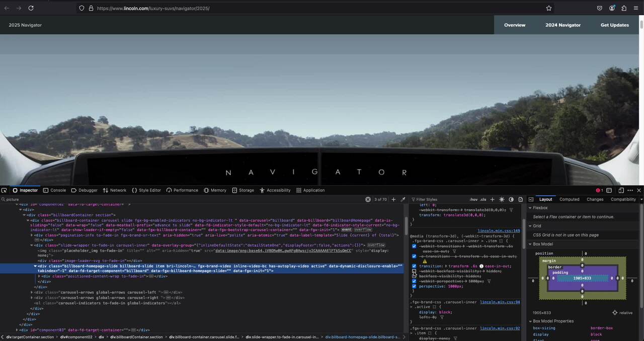Viewport: 644px width, 341px height.
Task: Switch to the Console tab
Action: pos(54,190)
